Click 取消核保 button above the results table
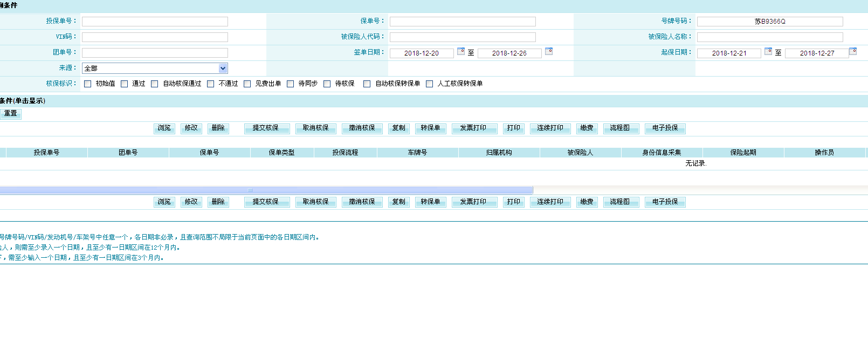 tap(316, 128)
